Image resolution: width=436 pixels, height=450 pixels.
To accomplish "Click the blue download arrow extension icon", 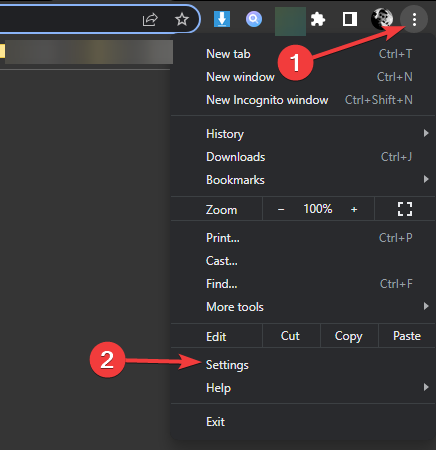I will pyautogui.click(x=222, y=19).
